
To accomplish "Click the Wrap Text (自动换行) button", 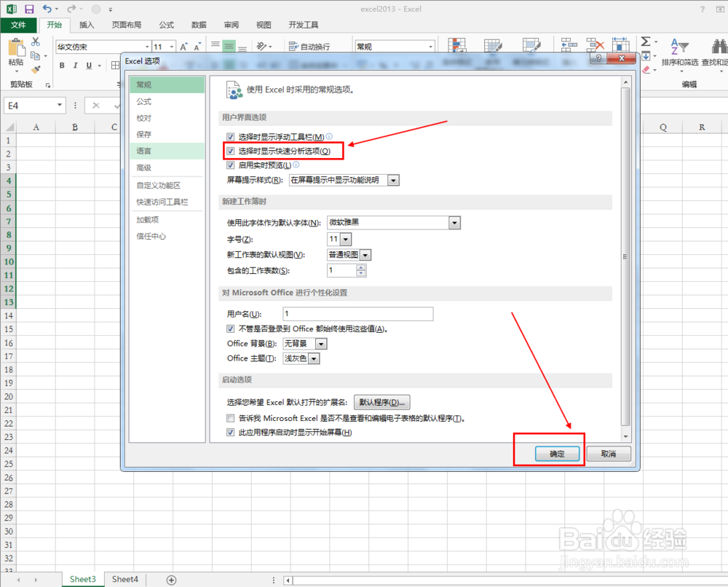I will click(x=309, y=47).
